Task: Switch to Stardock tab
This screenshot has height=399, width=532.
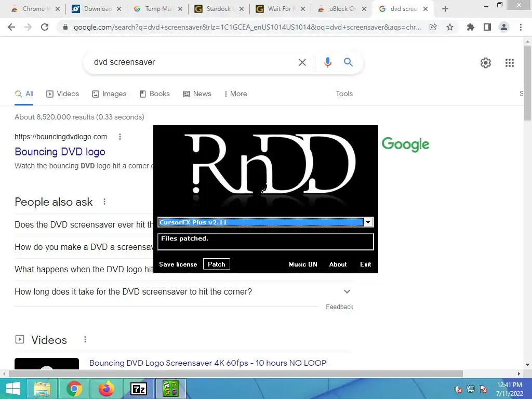Action: (x=219, y=9)
